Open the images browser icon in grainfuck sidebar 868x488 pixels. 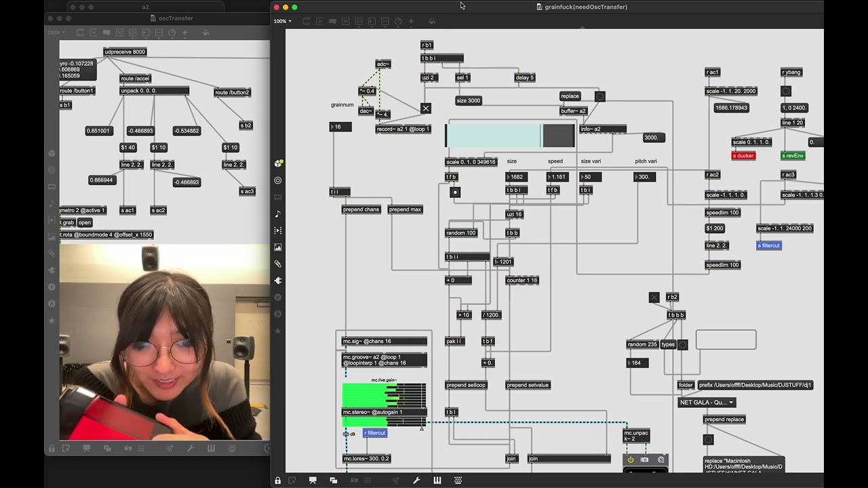click(278, 247)
